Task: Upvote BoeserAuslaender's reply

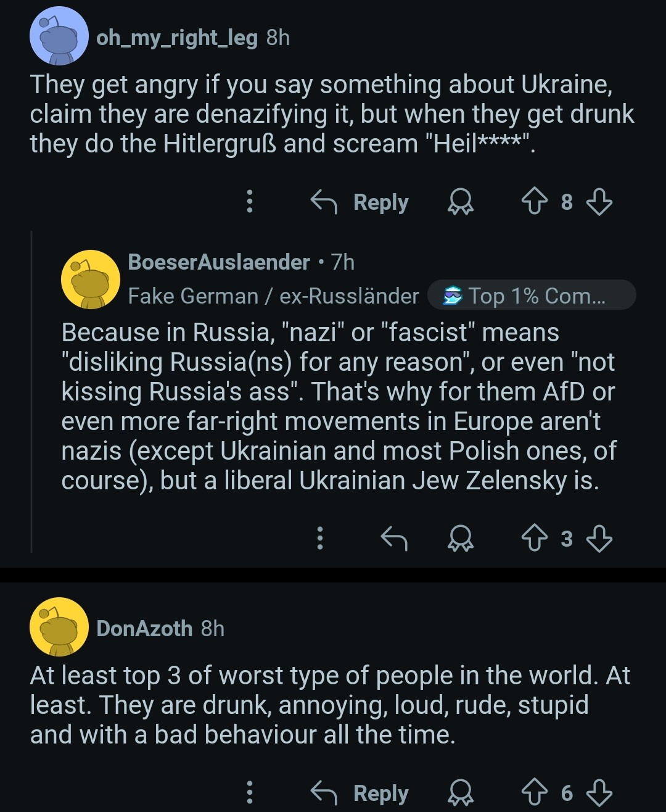Action: point(534,539)
